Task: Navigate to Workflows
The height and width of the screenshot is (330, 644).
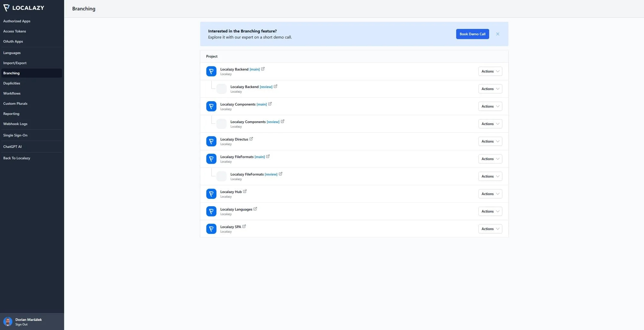Action: point(32,93)
